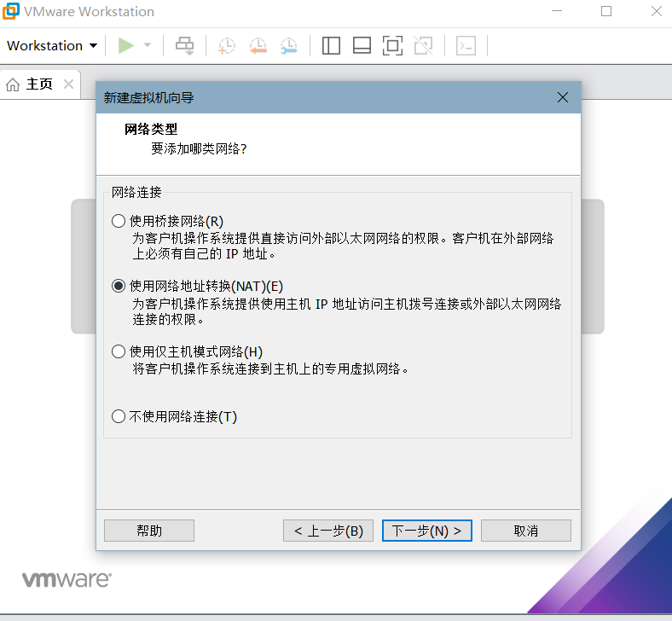Toggle the thumbnail bar view icon
This screenshot has width=672, height=621.
[362, 45]
